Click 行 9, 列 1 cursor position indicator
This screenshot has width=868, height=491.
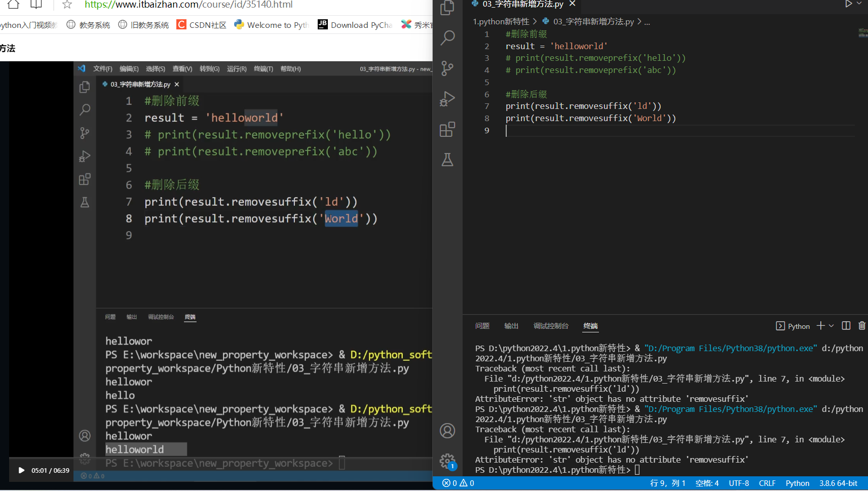[667, 483]
